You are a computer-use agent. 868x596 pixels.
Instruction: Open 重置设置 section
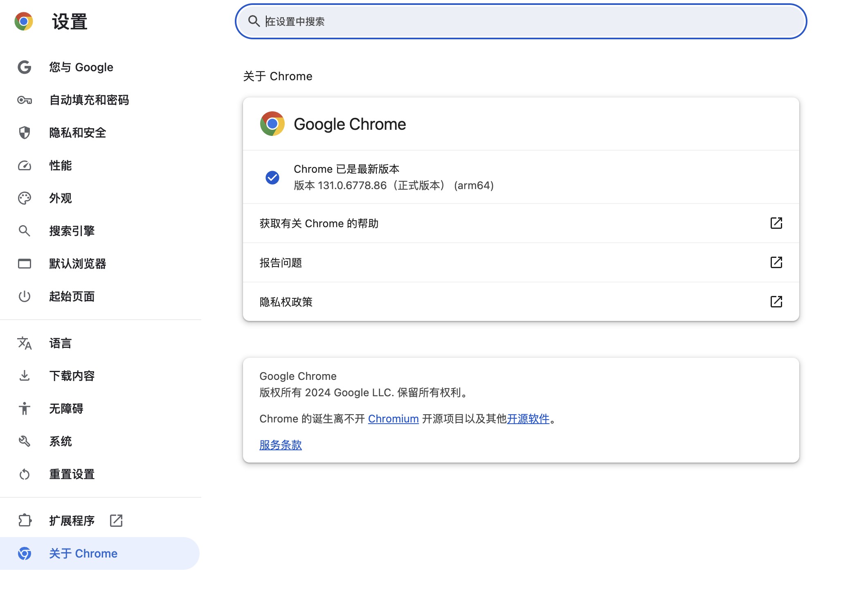click(x=100, y=474)
